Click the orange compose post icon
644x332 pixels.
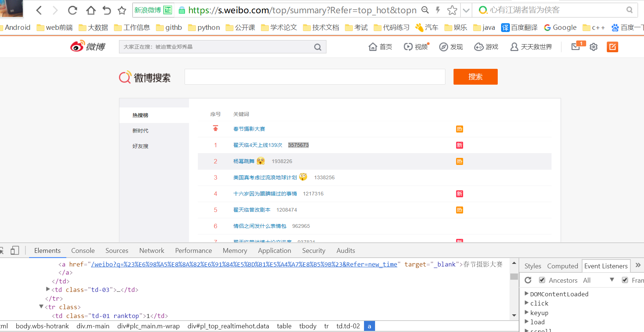coord(612,47)
